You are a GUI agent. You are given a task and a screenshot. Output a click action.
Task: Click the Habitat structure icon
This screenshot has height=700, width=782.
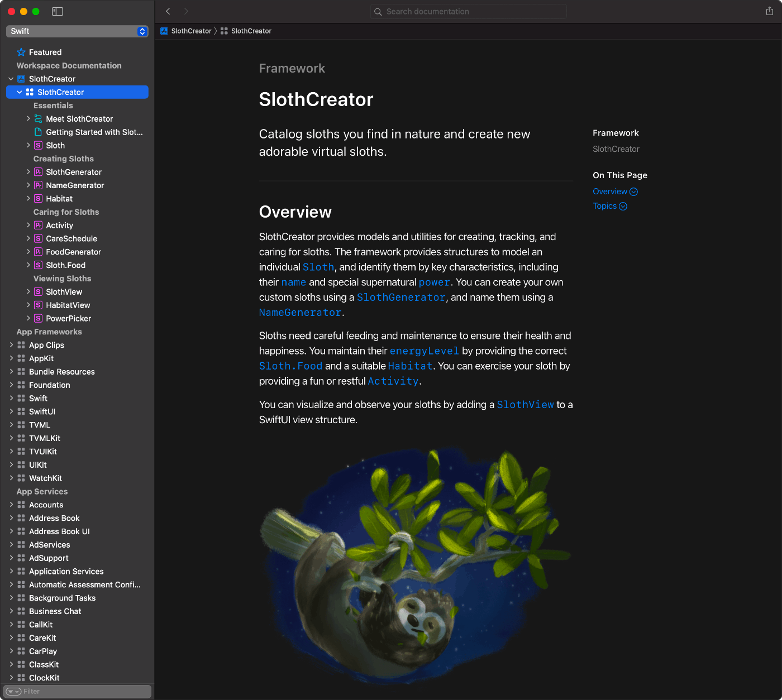pos(38,199)
